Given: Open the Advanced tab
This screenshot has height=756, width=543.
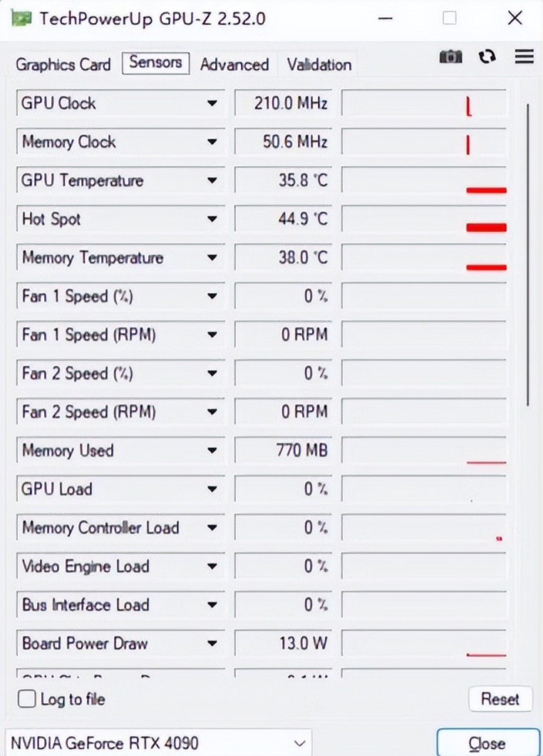Looking at the screenshot, I should (234, 64).
